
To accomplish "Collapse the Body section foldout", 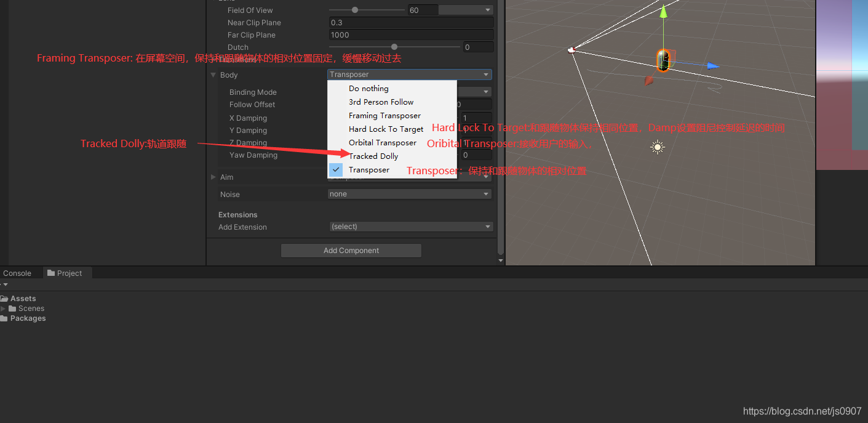I will [x=213, y=75].
